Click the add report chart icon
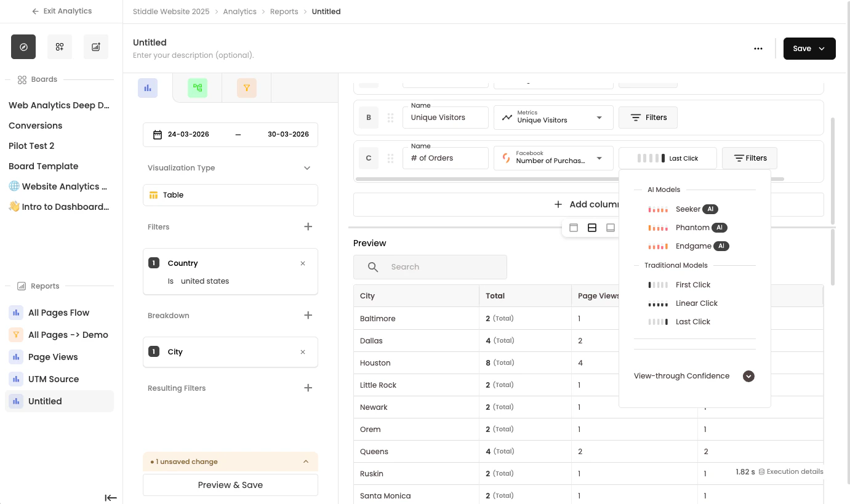 pyautogui.click(x=96, y=47)
